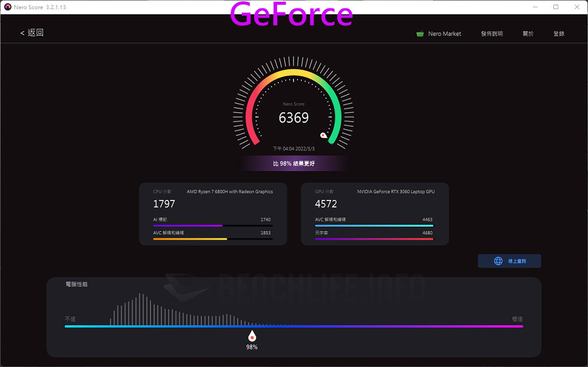The image size is (588, 367).
Task: Click the GPU AVC 解碼和編碼 blue bar
Action: click(x=374, y=226)
